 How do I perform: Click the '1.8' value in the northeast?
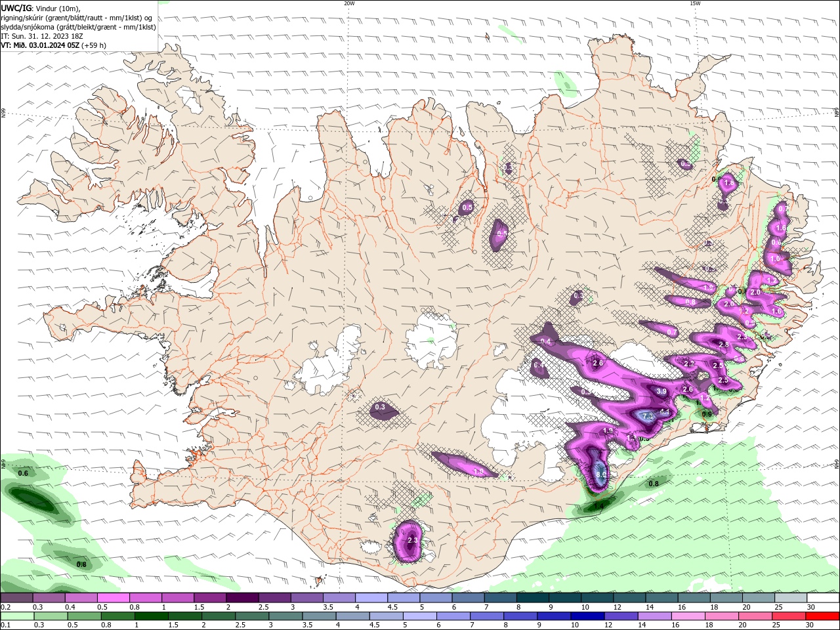(728, 182)
